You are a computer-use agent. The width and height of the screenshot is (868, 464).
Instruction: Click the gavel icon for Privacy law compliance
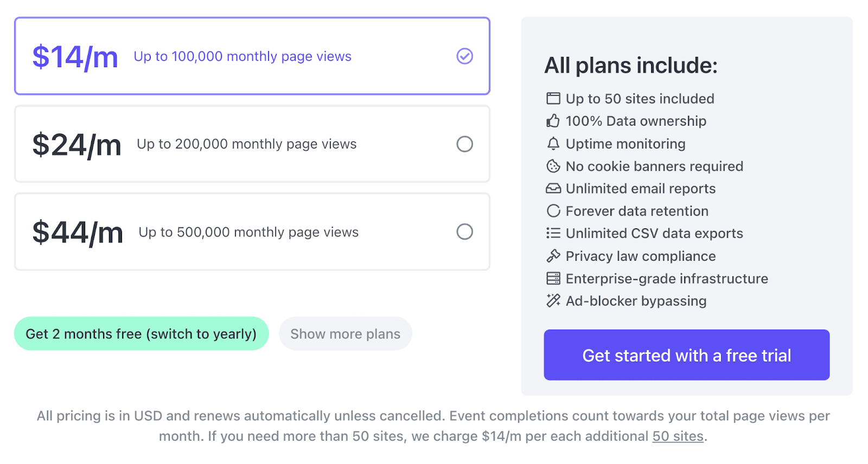553,256
